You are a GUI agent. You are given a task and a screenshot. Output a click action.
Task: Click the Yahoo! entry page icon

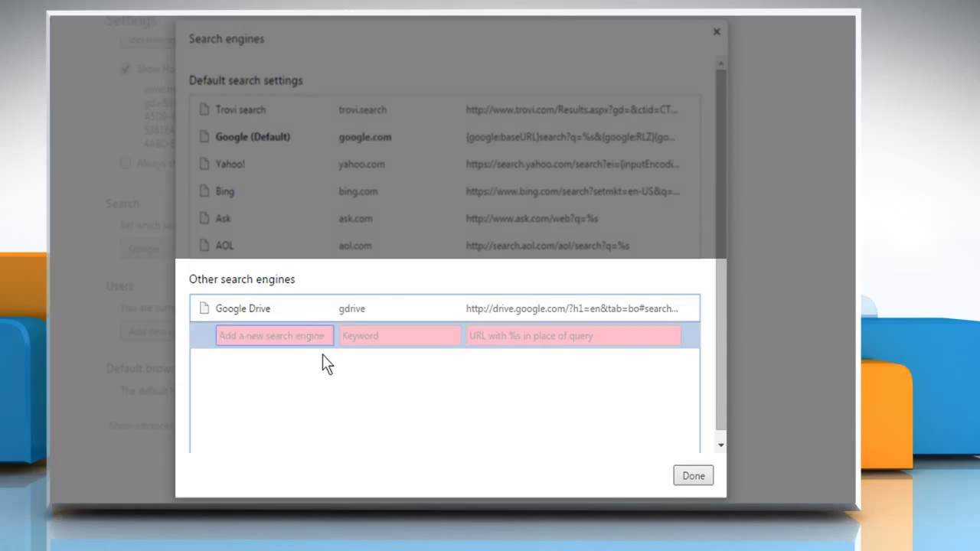point(204,164)
